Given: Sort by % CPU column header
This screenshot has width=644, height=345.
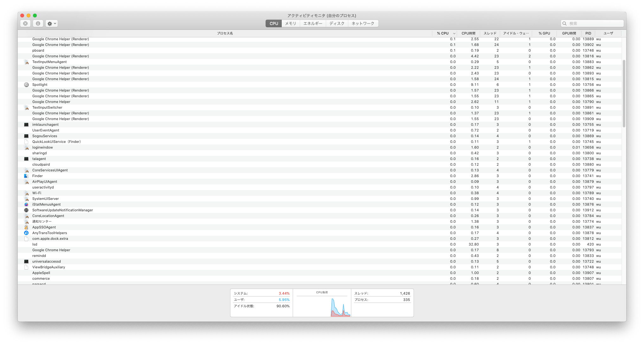Looking at the screenshot, I should point(444,33).
